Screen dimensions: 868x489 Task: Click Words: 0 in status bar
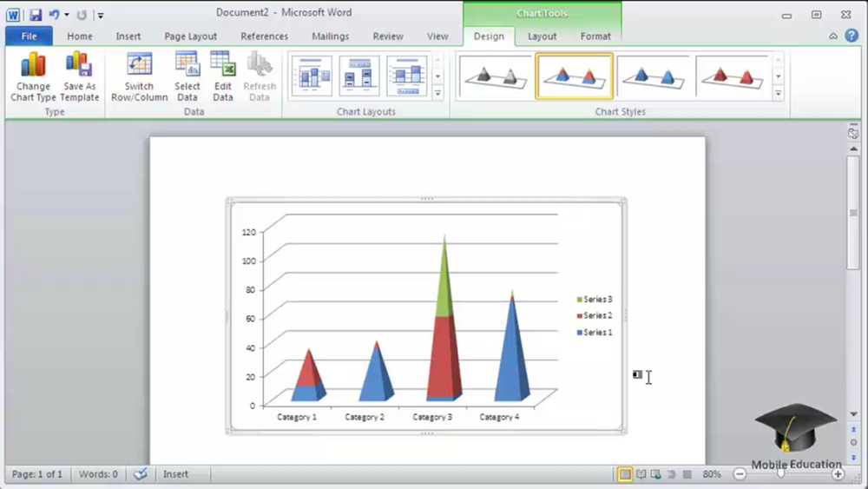click(x=98, y=474)
